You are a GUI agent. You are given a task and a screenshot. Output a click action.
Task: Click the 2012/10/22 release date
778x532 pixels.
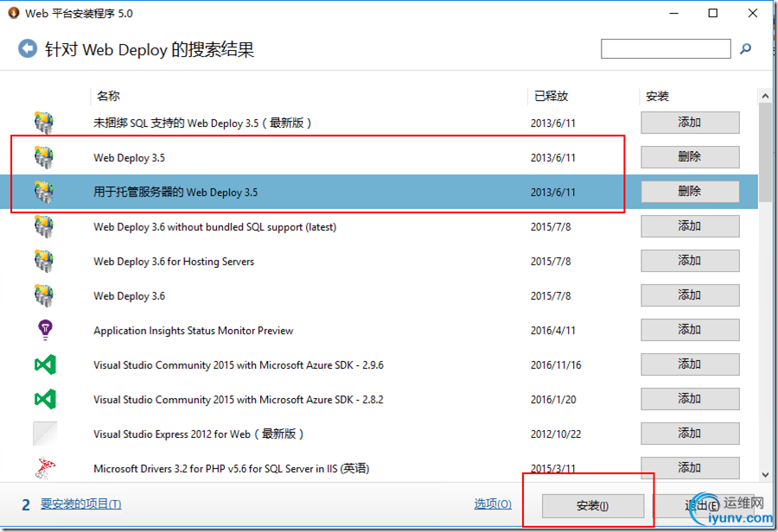pyautogui.click(x=556, y=434)
